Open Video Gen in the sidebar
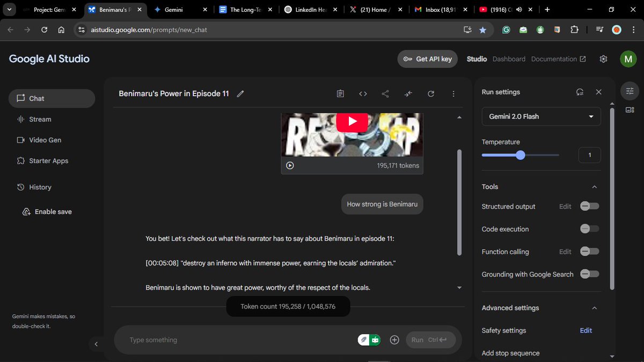Image resolution: width=644 pixels, height=362 pixels. [52, 140]
